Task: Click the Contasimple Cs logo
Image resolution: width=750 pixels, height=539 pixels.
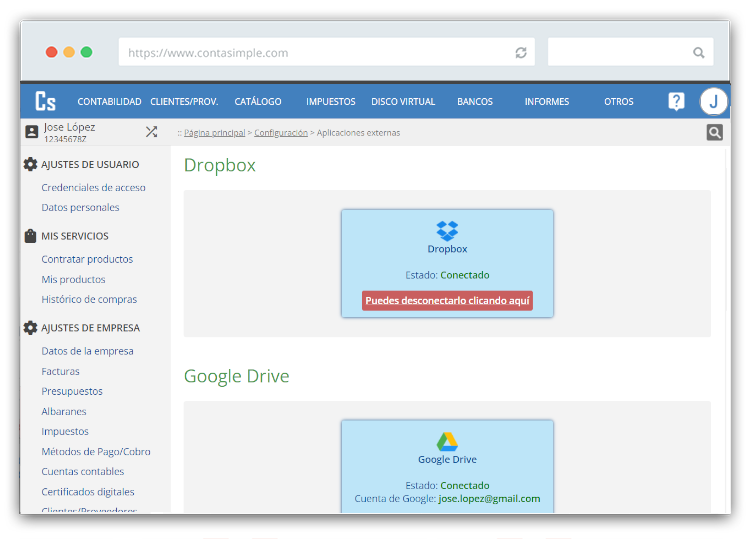Action: 45,101
